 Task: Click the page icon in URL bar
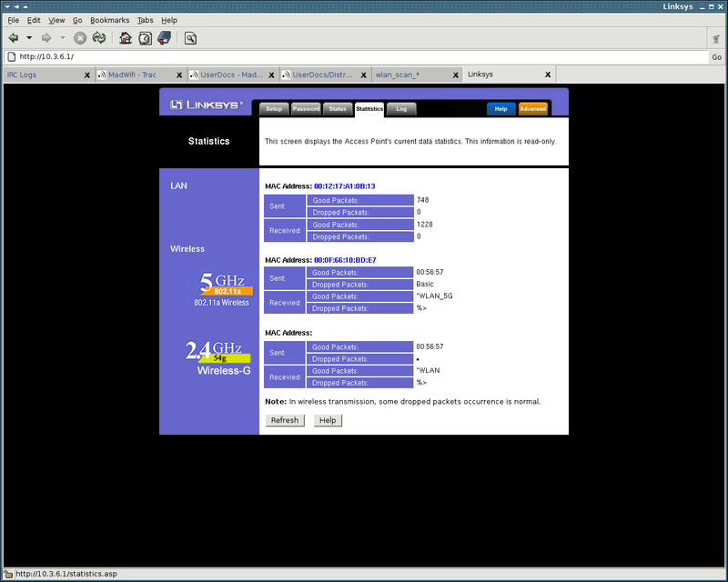[12, 56]
